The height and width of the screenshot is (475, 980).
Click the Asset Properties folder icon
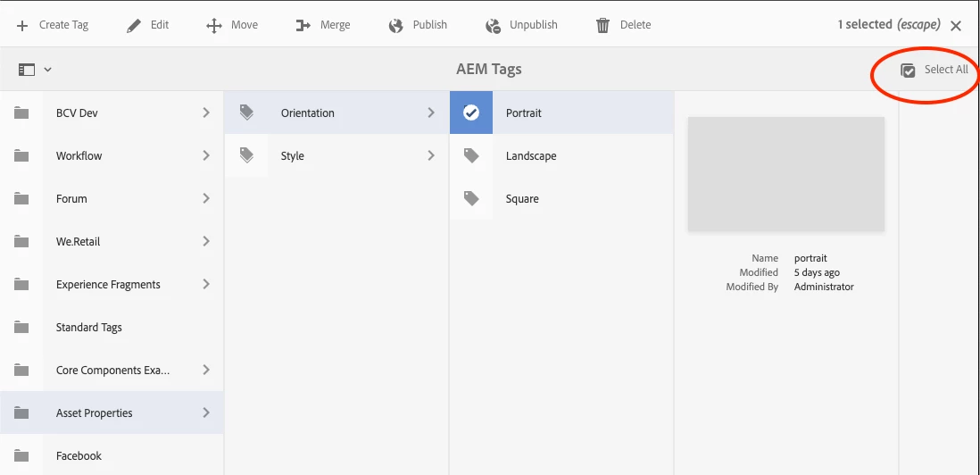(x=22, y=413)
